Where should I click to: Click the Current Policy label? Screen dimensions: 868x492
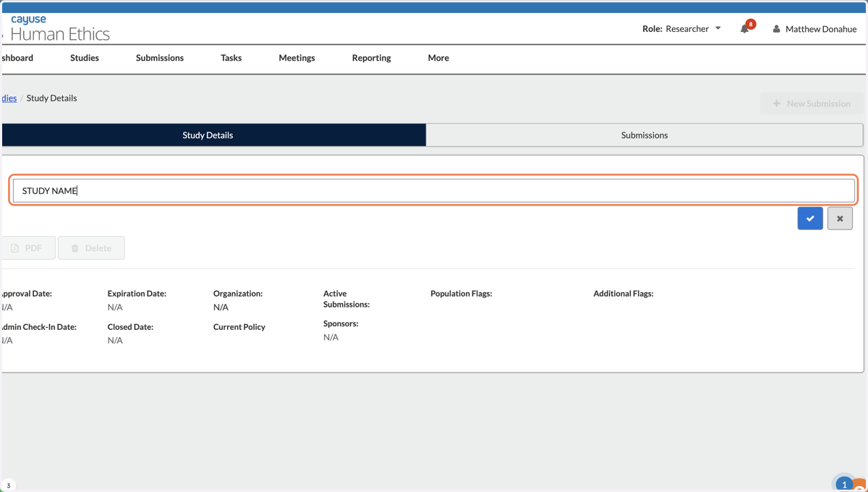coord(239,327)
